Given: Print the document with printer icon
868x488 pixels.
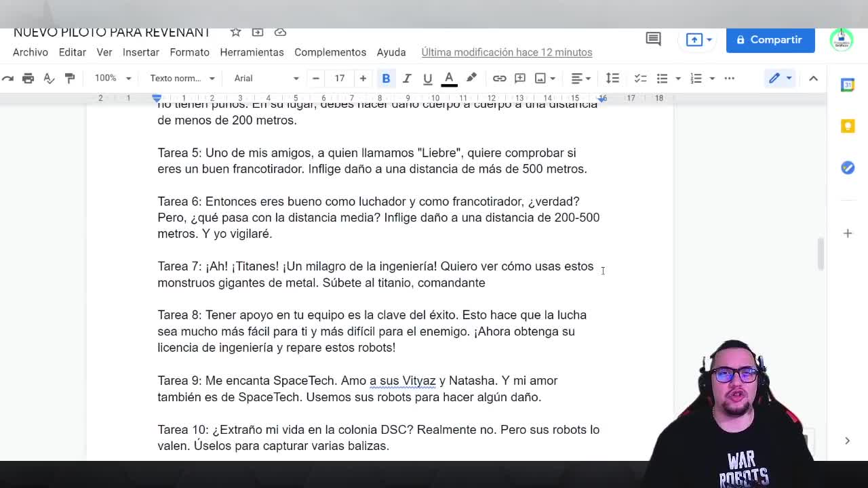Looking at the screenshot, I should (28, 79).
